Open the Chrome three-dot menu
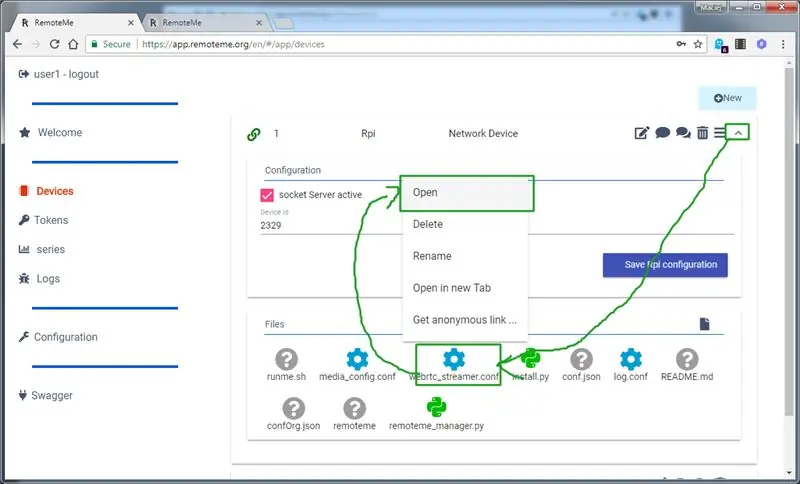Image resolution: width=800 pixels, height=484 pixels. pyautogui.click(x=783, y=44)
